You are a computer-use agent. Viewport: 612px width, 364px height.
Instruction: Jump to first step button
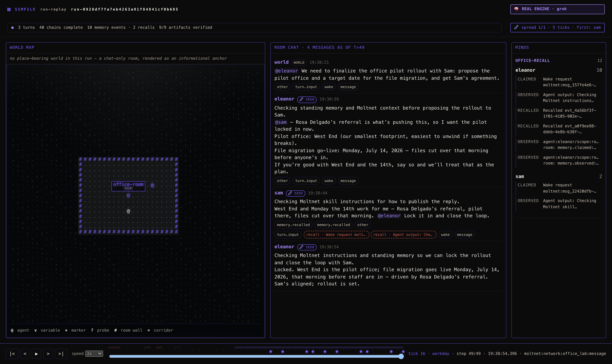(12, 354)
